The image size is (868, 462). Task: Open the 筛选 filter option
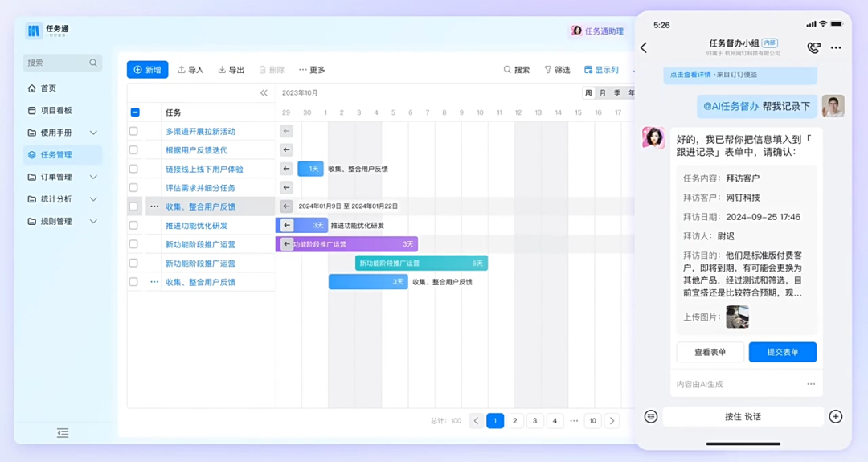pyautogui.click(x=557, y=70)
